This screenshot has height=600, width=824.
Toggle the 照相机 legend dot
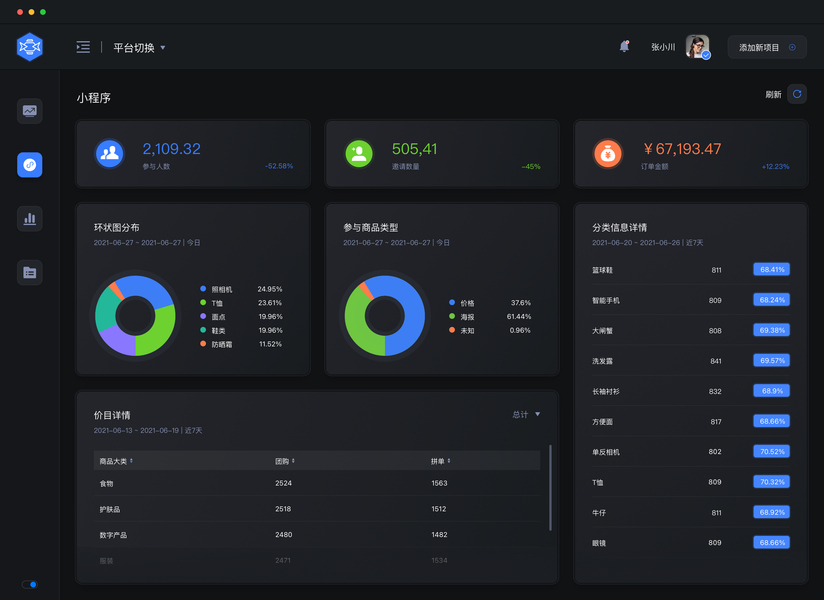pos(203,289)
